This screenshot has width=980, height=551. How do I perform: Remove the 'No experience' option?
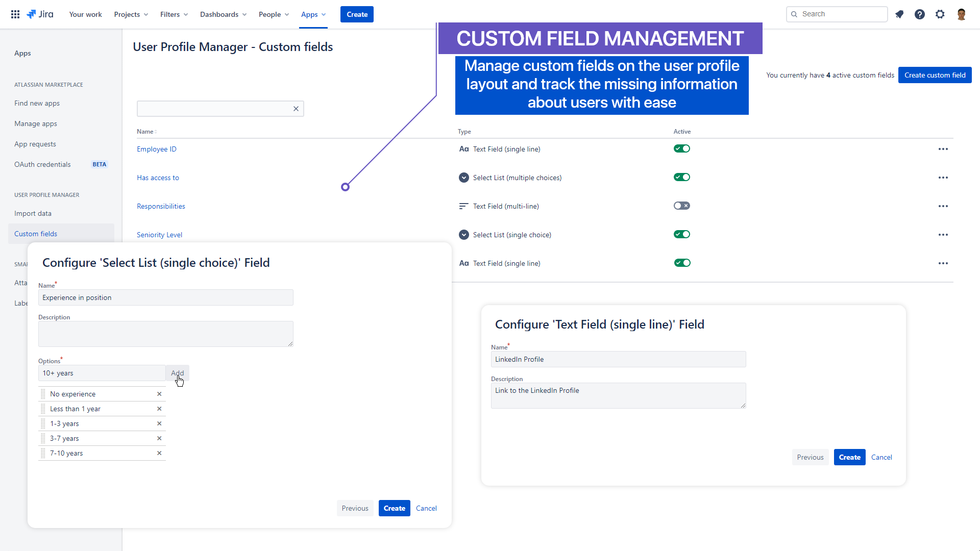click(159, 394)
